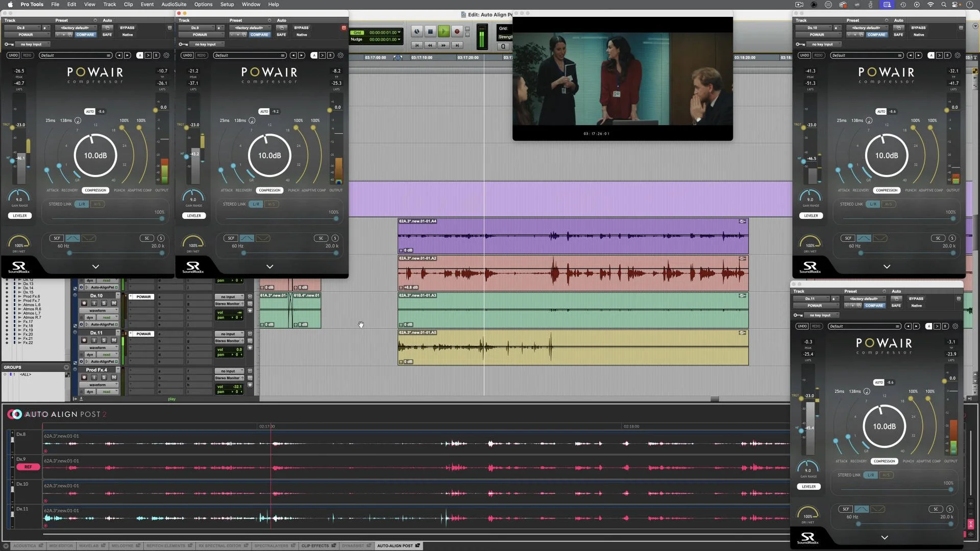980x551 pixels.
Task: Click the Dx.8 POWAIR settings gear icon
Action: point(166,55)
